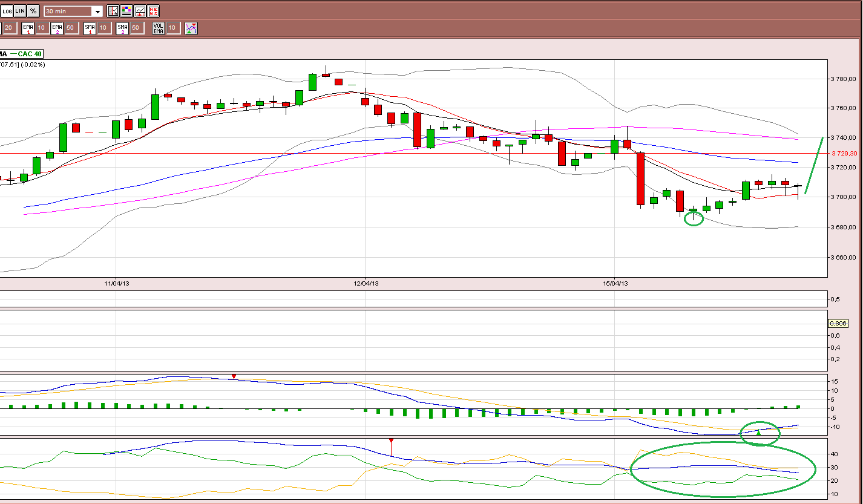Open the 30 min timeframe dropdown

(x=74, y=11)
